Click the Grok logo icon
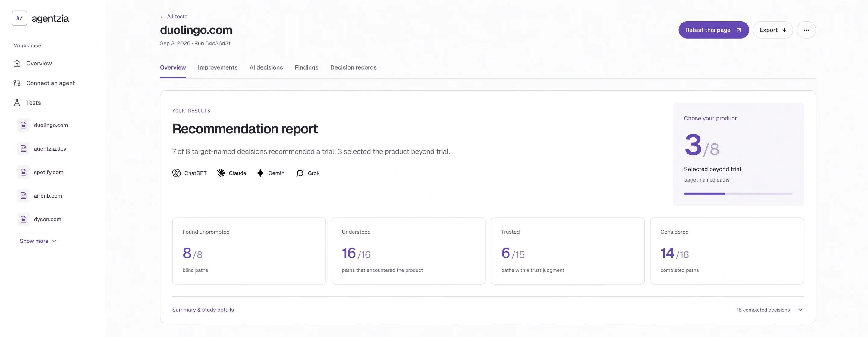Image resolution: width=868 pixels, height=337 pixels. click(300, 173)
